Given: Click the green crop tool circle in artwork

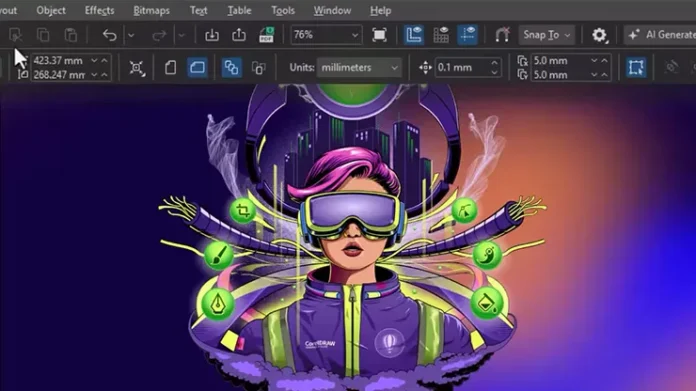Looking at the screenshot, I should point(243,210).
